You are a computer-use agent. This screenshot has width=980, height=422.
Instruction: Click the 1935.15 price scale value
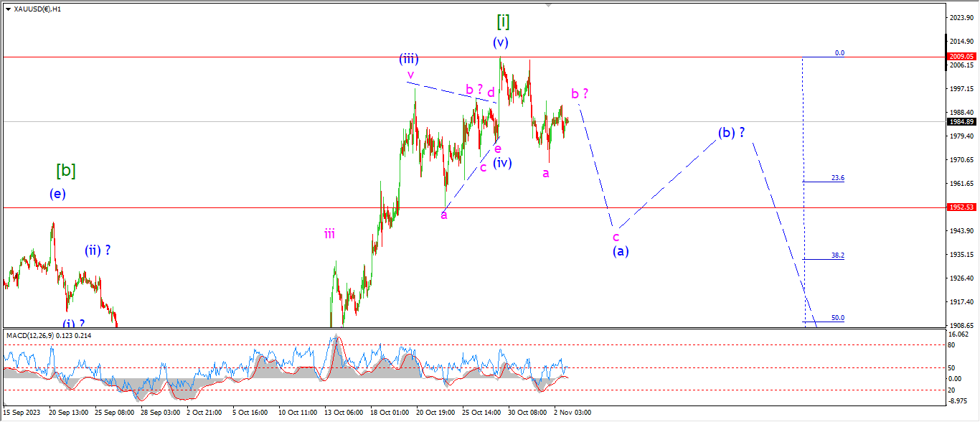(961, 254)
